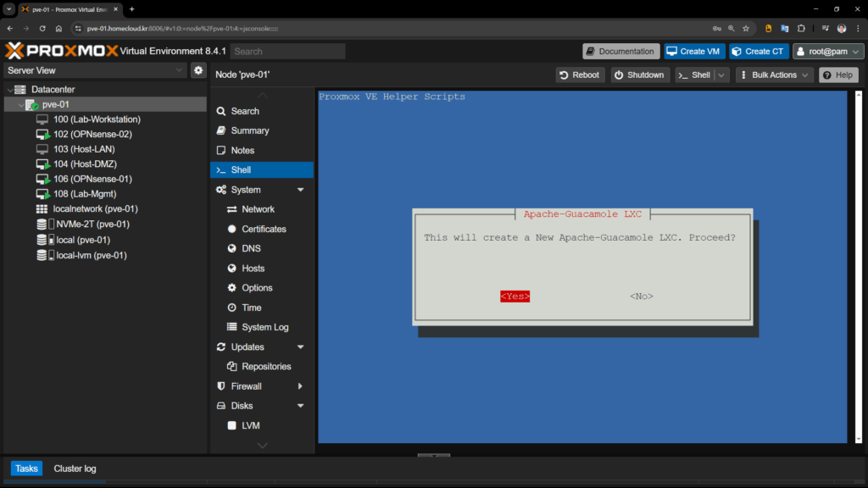This screenshot has width=868, height=488.
Task: Click the Reboot node button
Action: [x=579, y=75]
